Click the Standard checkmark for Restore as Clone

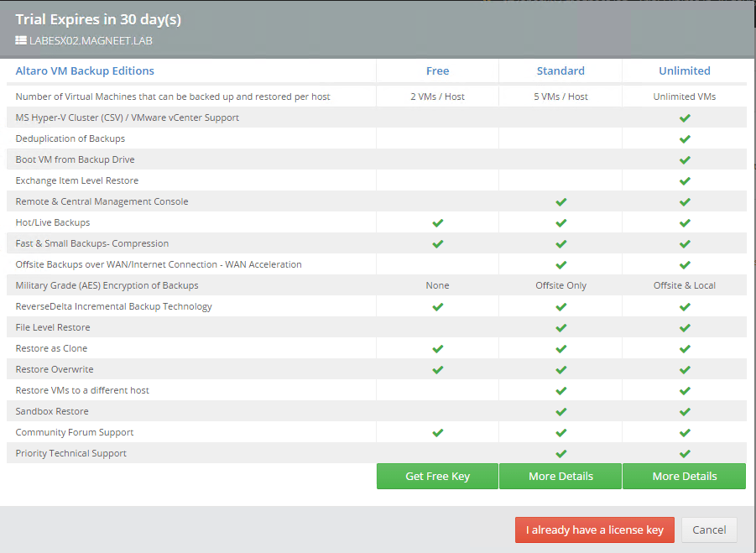(560, 348)
